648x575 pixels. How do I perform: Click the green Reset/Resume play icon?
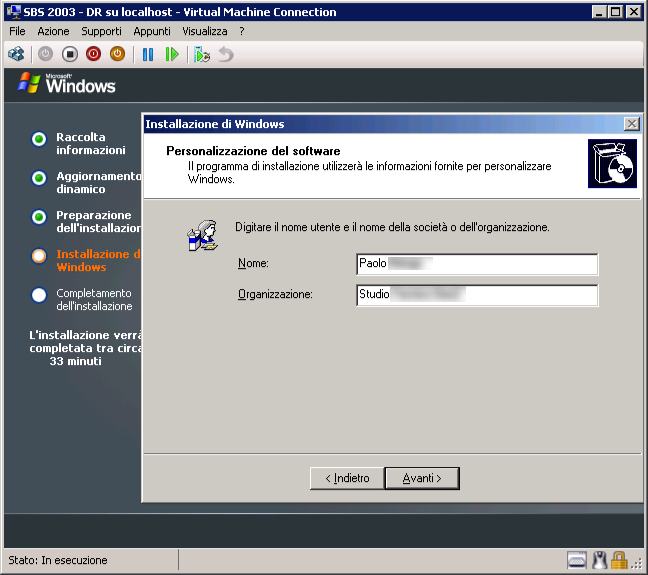tap(172, 54)
